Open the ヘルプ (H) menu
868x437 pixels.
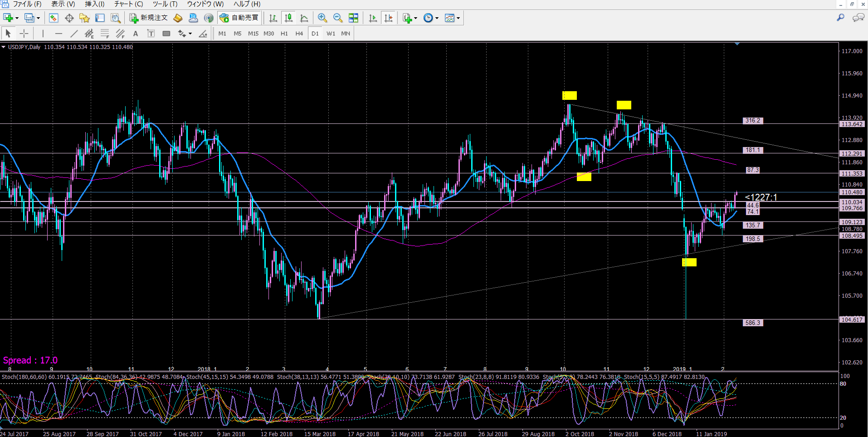247,4
